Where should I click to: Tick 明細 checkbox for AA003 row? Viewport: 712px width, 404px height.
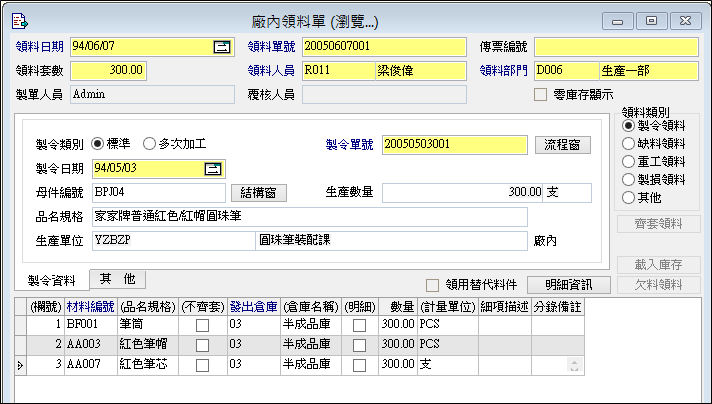(x=359, y=345)
